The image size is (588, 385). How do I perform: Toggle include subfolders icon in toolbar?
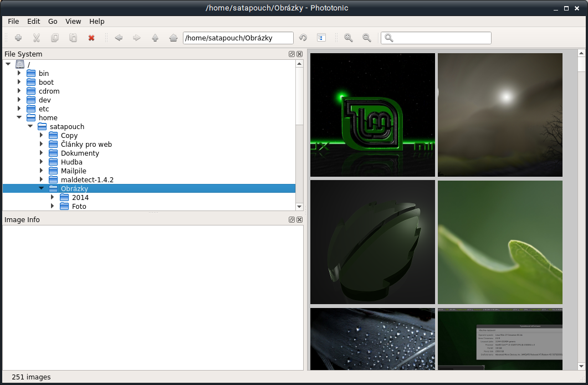(x=321, y=38)
